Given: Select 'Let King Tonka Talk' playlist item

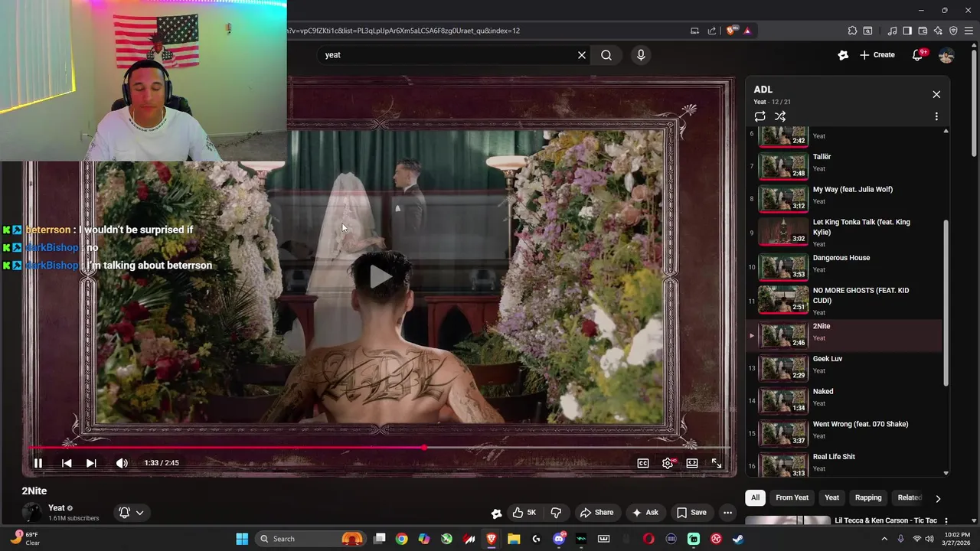Looking at the screenshot, I should pos(844,232).
